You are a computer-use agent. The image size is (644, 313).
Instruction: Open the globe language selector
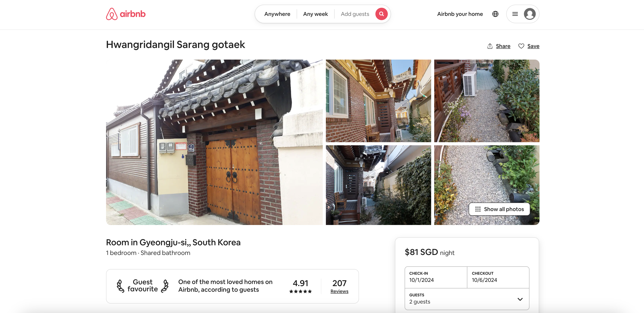click(495, 14)
